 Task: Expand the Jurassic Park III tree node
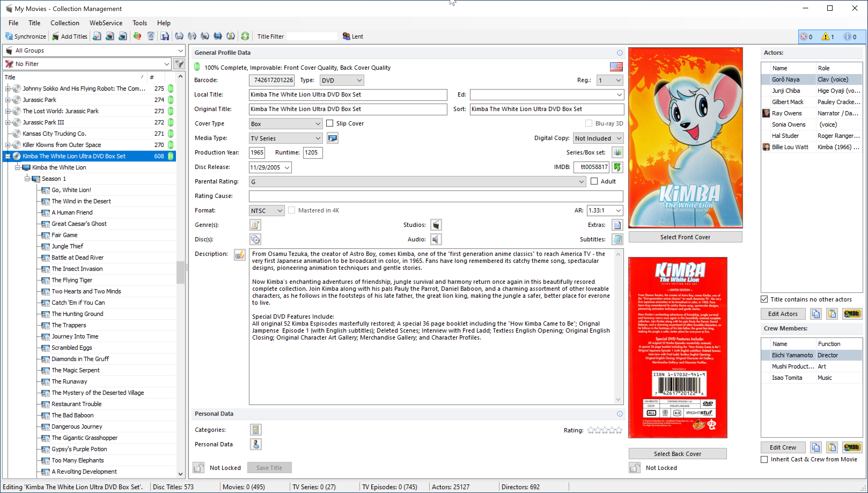point(8,122)
